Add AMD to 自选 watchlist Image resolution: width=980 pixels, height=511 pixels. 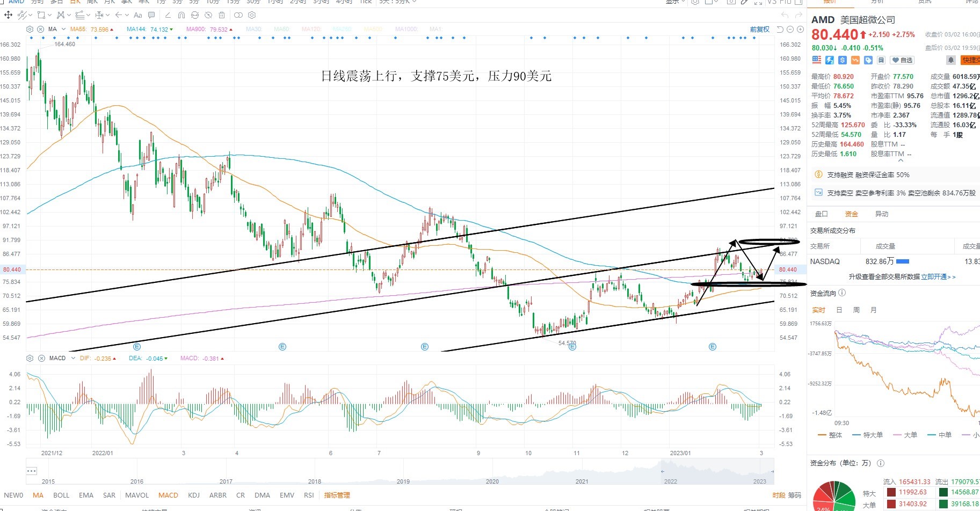tap(902, 60)
